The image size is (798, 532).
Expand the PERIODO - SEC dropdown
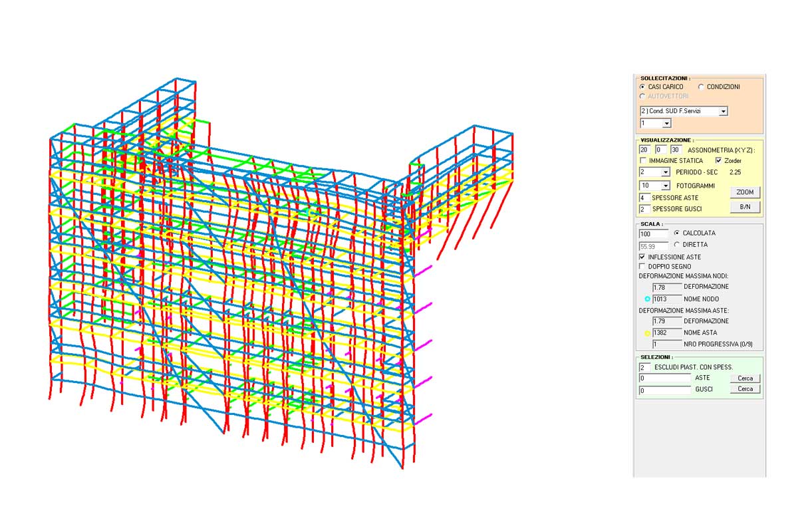[666, 172]
